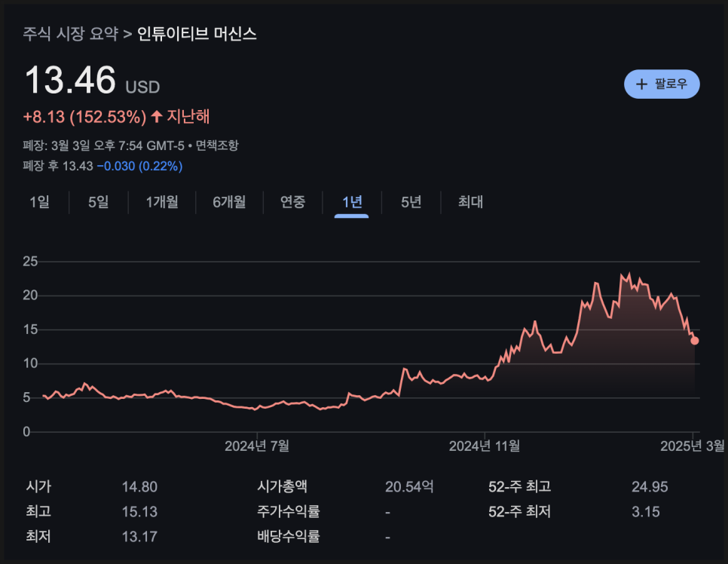
Task: Click the upward arrow icon beside 지난해
Action: (157, 116)
